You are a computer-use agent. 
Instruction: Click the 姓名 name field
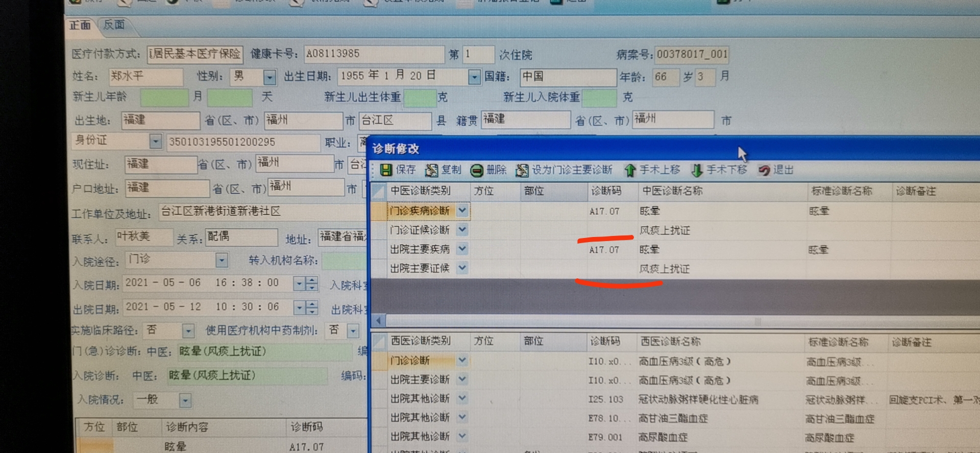pos(146,77)
